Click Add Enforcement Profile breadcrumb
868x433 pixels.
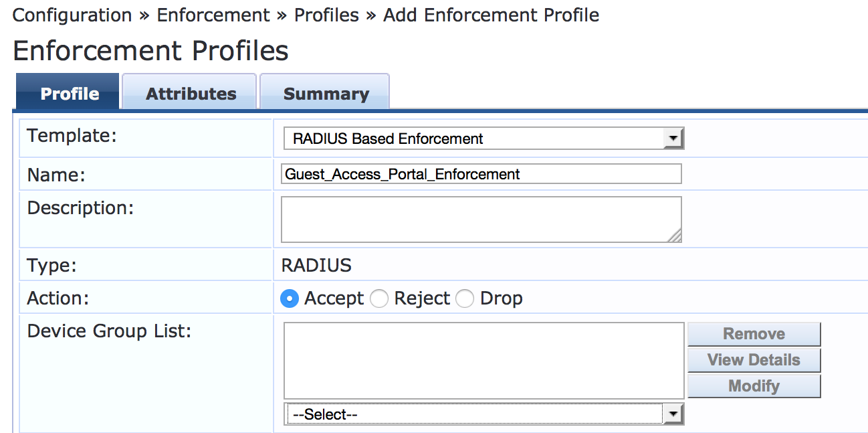(x=491, y=15)
